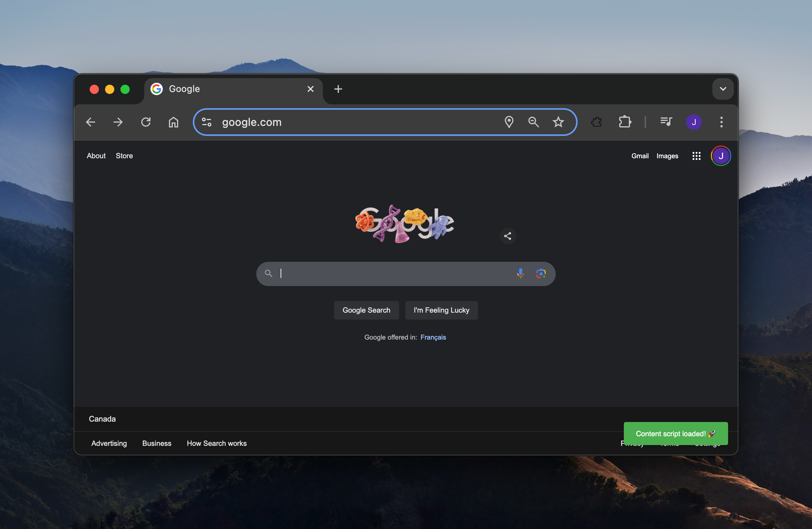Open How Search works link
Image resolution: width=812 pixels, height=529 pixels.
[x=217, y=444]
